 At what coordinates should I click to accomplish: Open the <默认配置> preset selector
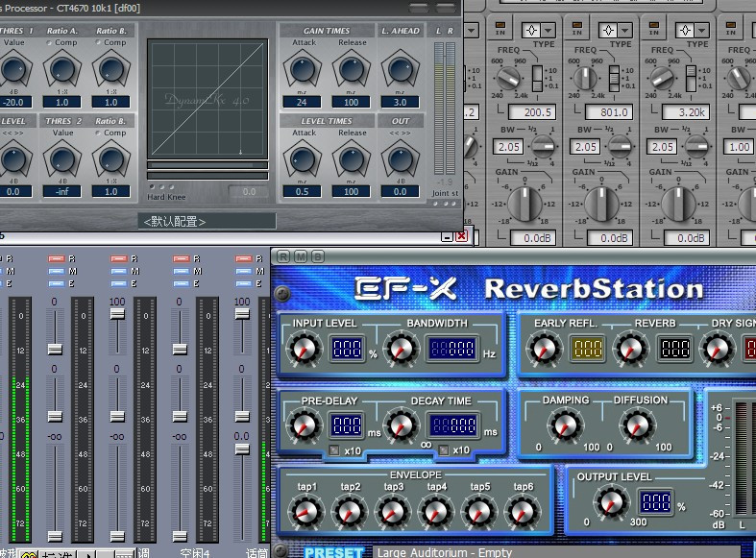click(207, 221)
